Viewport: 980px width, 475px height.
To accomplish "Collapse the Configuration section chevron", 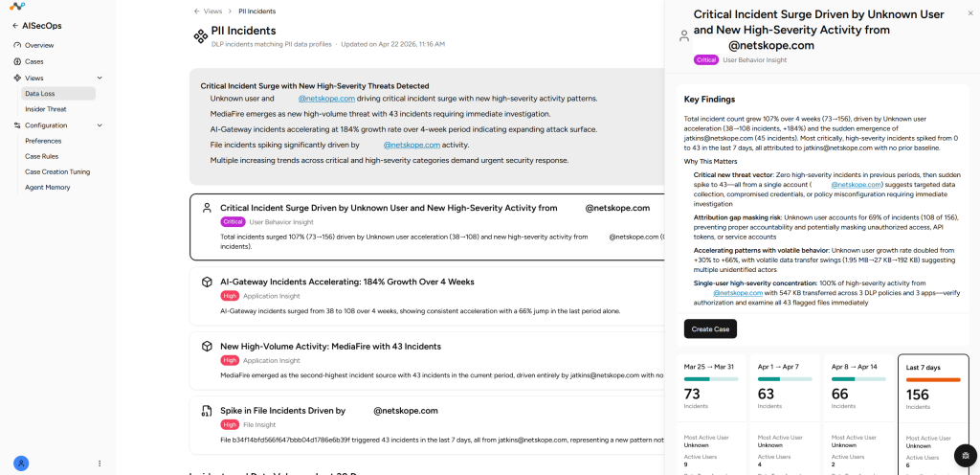I will [x=100, y=125].
